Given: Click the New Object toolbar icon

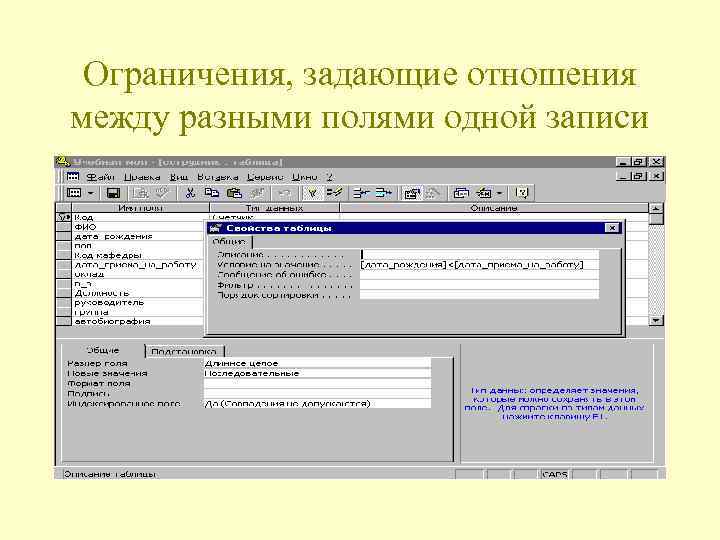Looking at the screenshot, I should click(x=484, y=193).
